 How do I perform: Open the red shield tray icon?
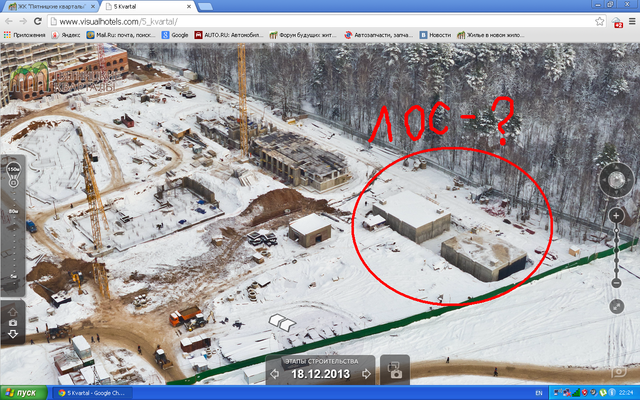[x=584, y=393]
